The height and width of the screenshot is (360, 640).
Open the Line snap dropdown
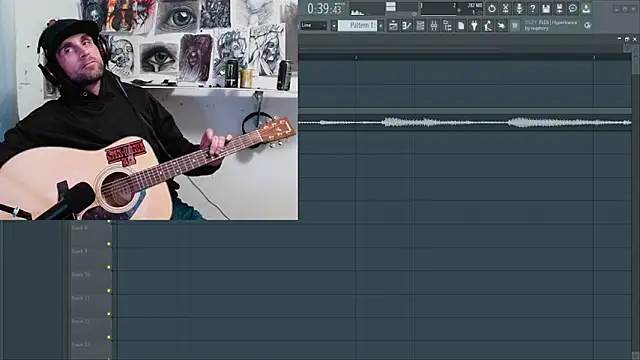[313, 25]
